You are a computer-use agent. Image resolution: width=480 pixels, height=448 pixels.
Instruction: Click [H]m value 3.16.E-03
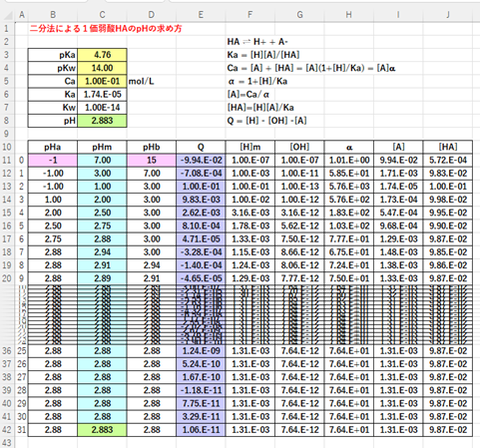(250, 213)
